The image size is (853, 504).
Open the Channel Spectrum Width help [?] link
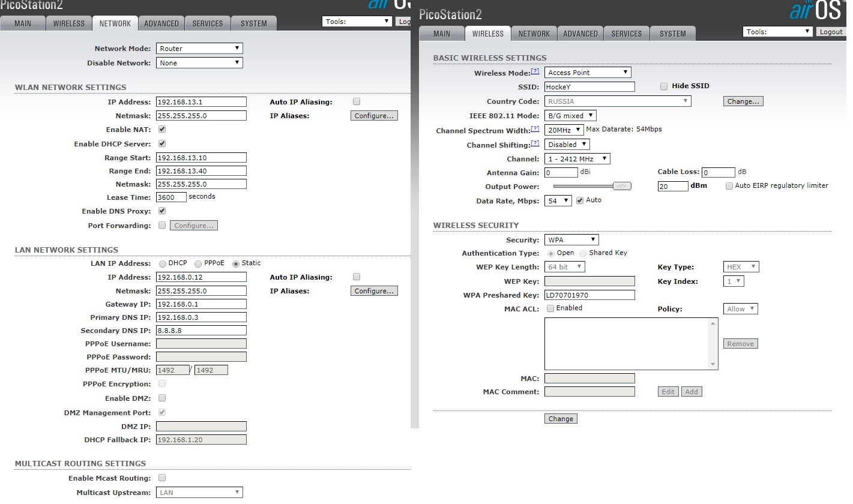click(x=535, y=129)
